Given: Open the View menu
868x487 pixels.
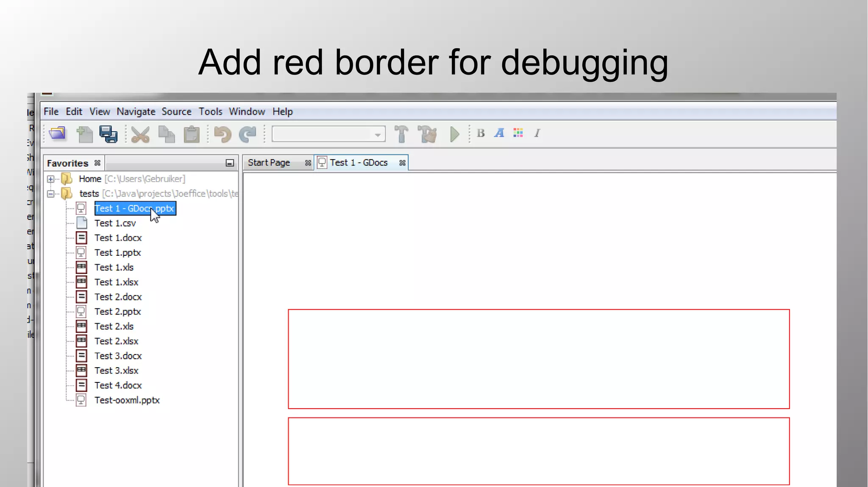Looking at the screenshot, I should [100, 111].
